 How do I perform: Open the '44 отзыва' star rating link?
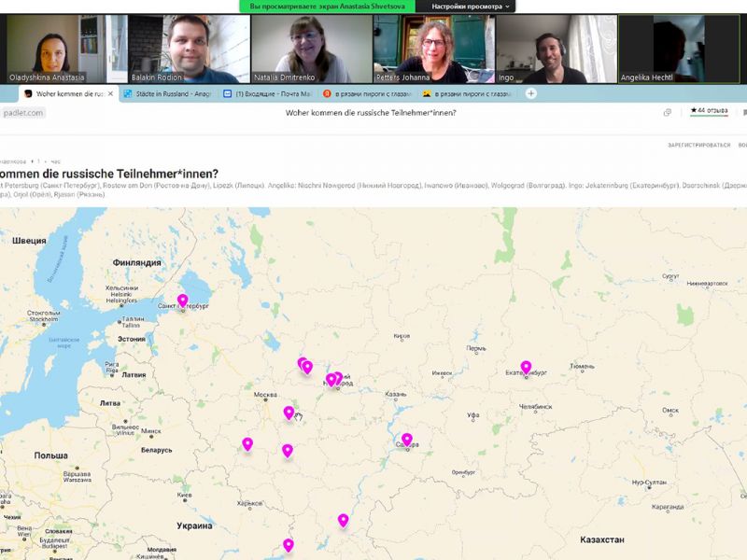point(710,110)
